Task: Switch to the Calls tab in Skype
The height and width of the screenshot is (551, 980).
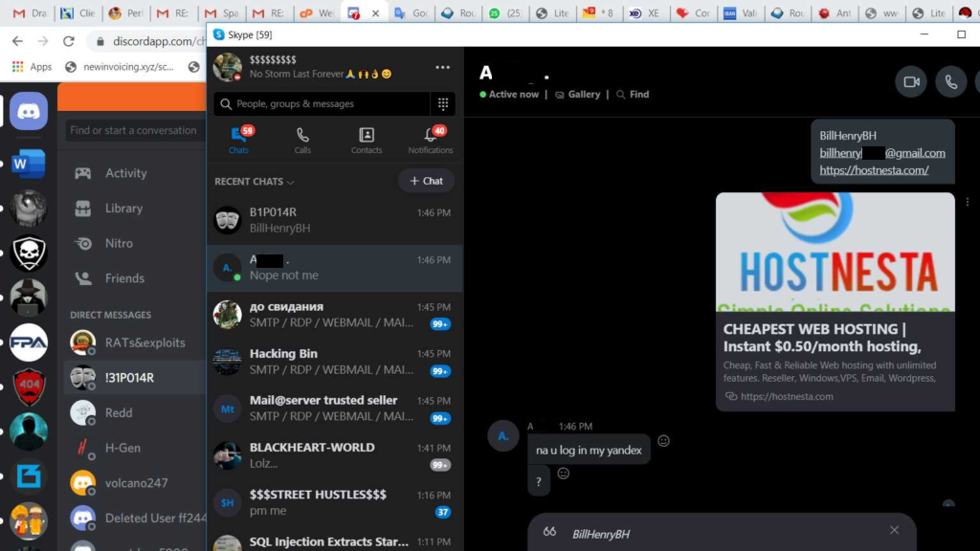Action: tap(302, 140)
